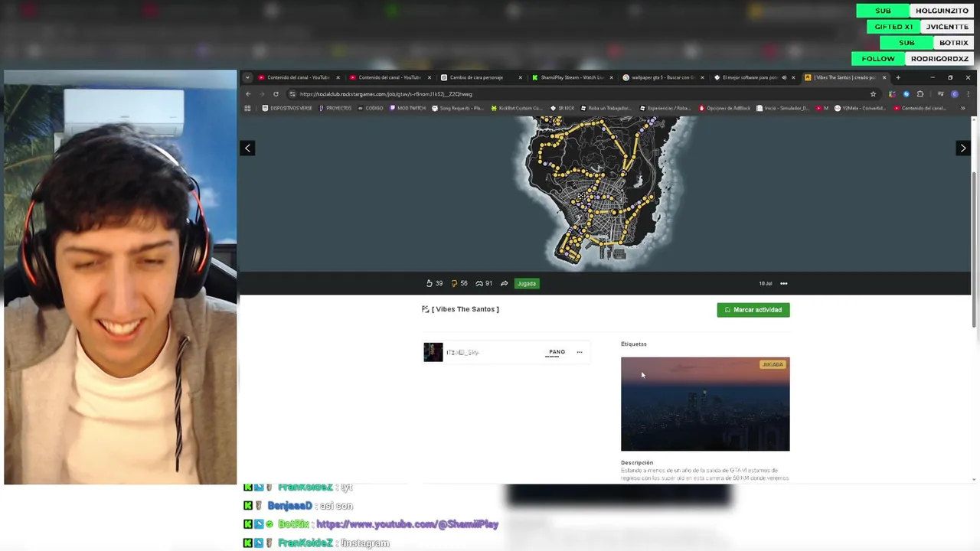The width and height of the screenshot is (980, 551).
Task: Open the browser extensions puzzle icon
Action: pos(920,94)
